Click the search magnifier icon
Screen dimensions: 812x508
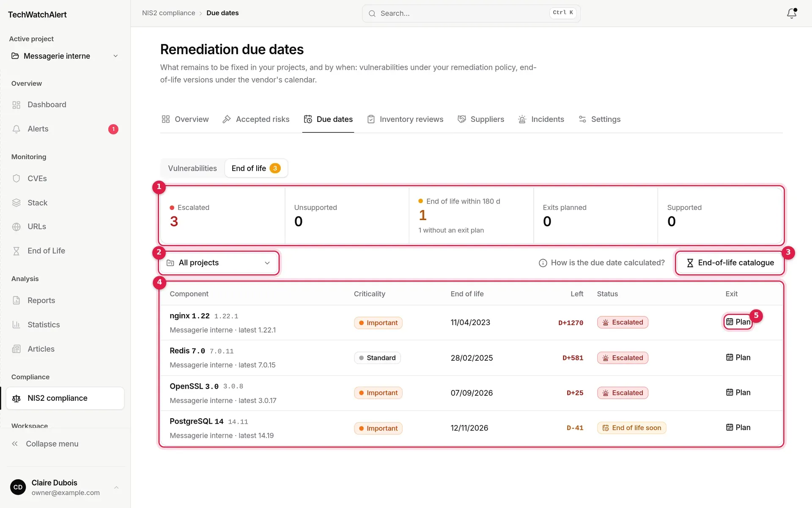372,14
